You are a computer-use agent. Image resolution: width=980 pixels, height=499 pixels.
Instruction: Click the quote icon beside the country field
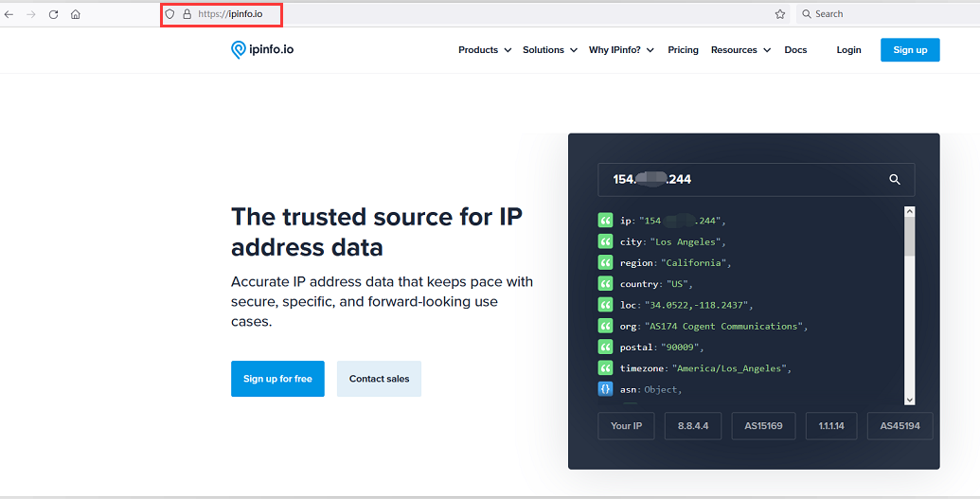point(605,284)
